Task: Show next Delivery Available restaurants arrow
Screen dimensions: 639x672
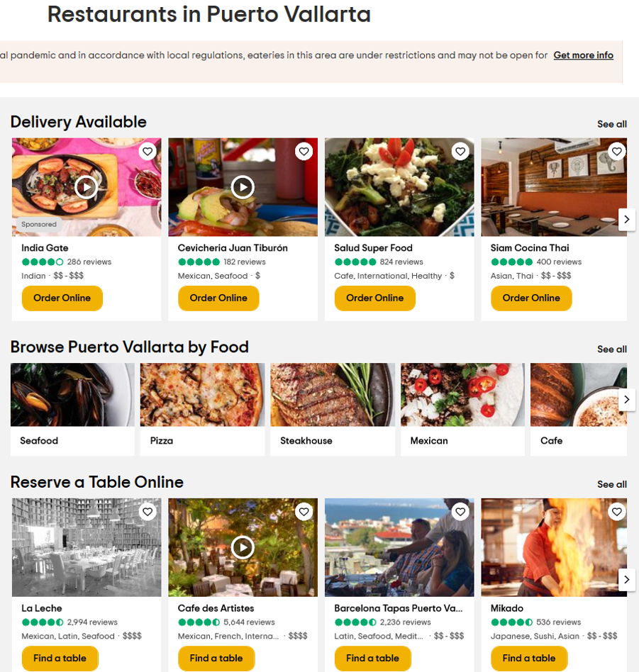Action: tap(626, 220)
